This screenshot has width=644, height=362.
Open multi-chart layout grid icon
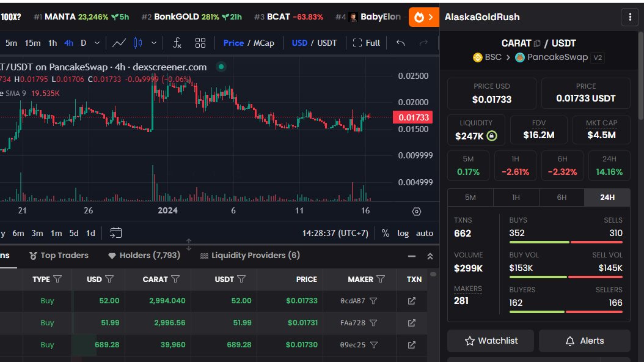(200, 43)
